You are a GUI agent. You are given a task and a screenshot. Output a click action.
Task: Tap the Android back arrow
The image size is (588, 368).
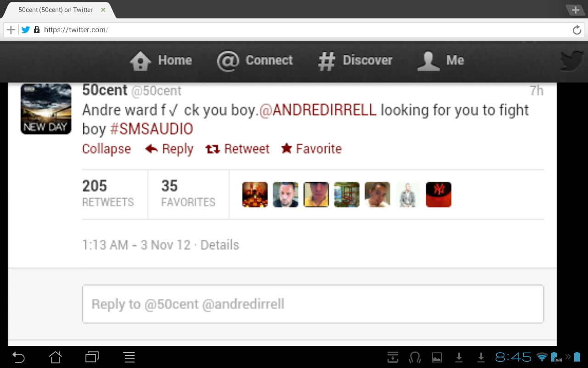pos(18,357)
